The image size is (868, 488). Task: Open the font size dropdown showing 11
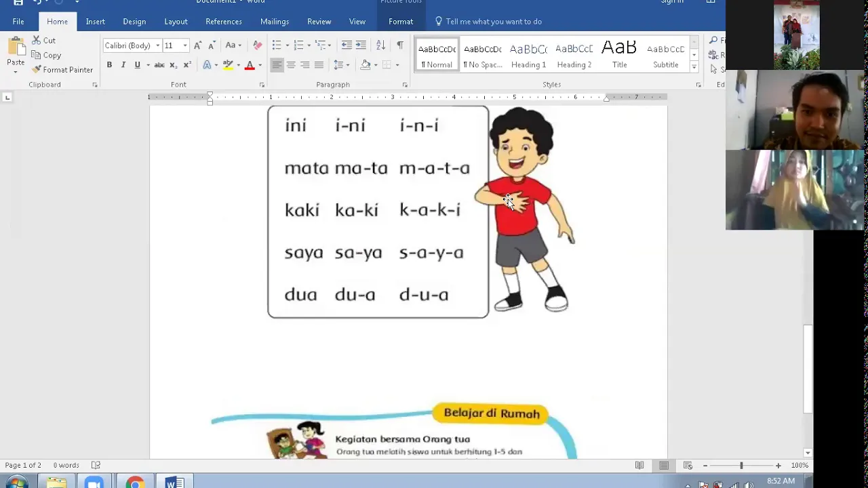[x=185, y=45]
